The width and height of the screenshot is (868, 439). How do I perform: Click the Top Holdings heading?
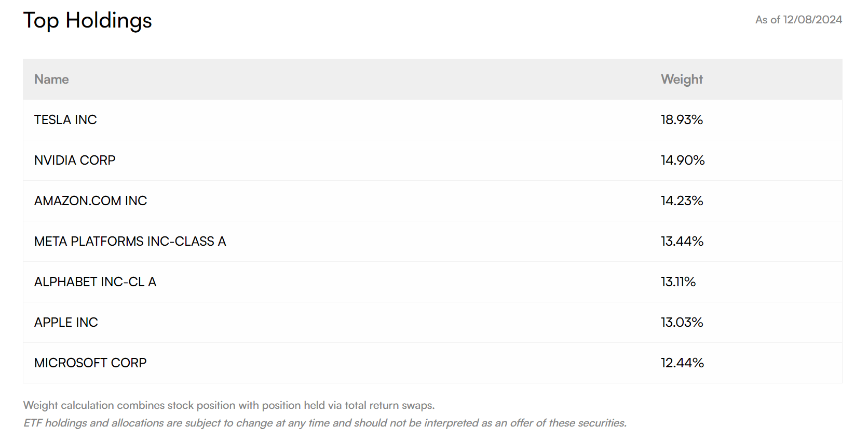pos(87,21)
